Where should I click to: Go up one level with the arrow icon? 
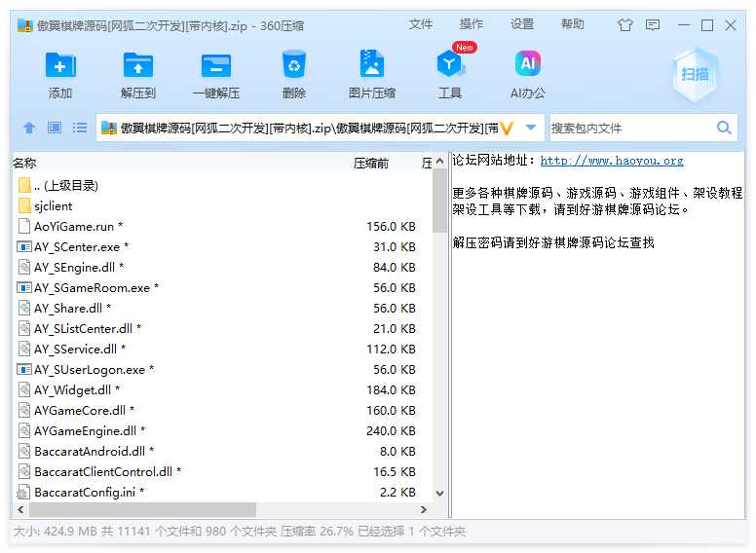click(x=29, y=128)
